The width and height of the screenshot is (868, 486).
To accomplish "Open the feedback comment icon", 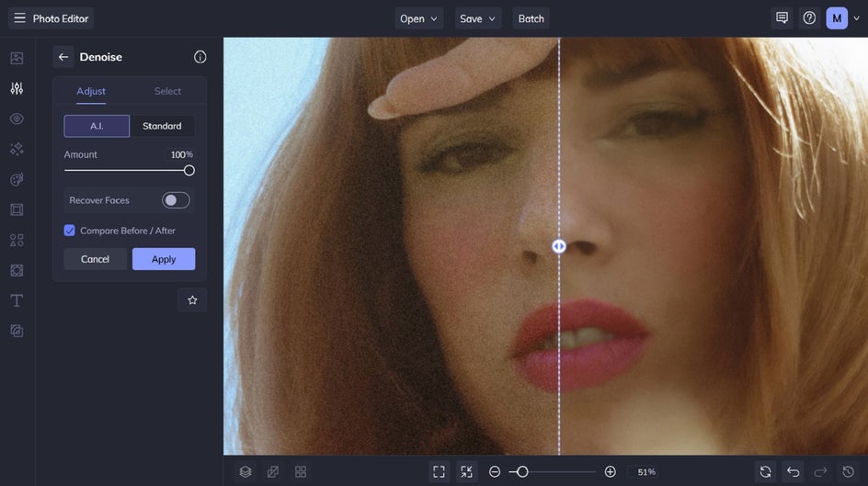I will pos(782,18).
